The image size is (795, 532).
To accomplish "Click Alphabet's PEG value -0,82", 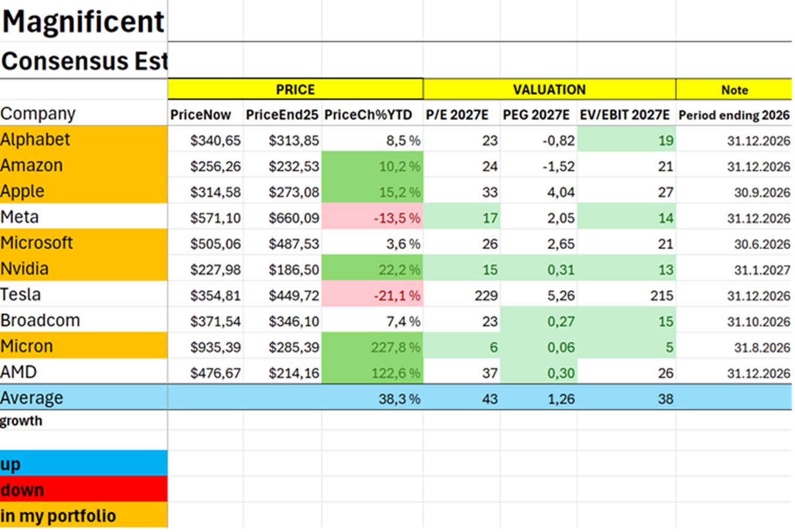I will click(539, 139).
